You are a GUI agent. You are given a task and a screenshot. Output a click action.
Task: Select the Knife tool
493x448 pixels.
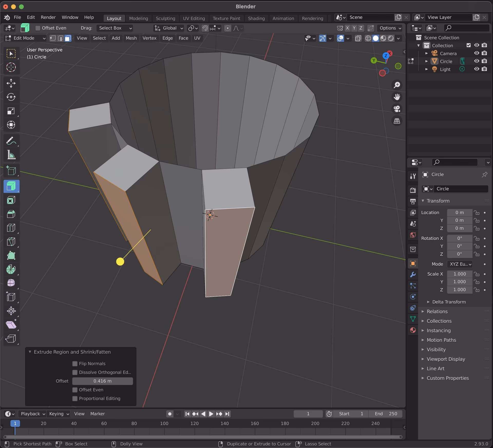point(11,242)
